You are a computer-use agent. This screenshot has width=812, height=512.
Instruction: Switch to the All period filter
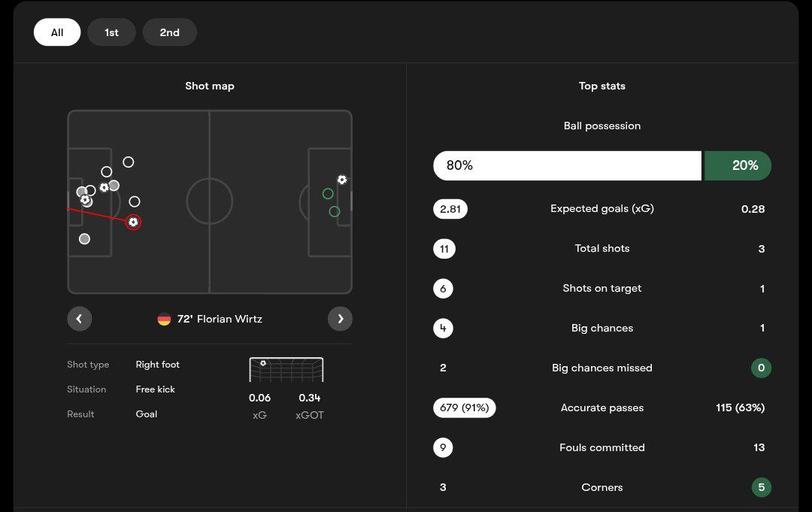(57, 32)
